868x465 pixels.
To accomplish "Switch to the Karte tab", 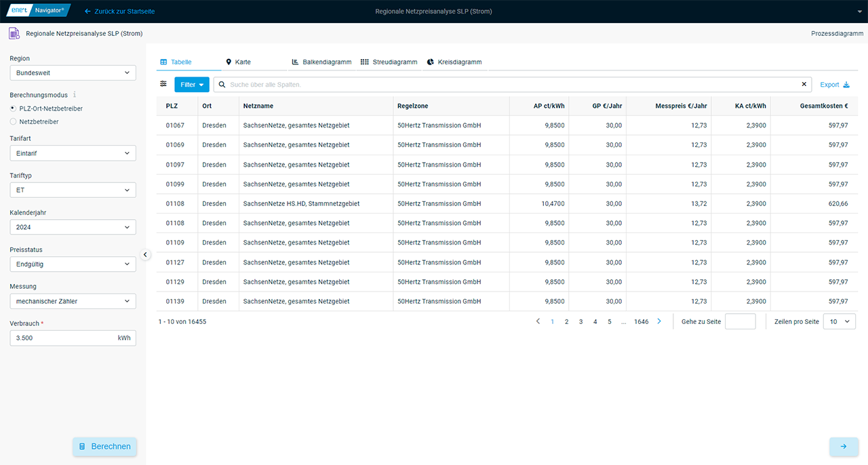I will point(239,62).
